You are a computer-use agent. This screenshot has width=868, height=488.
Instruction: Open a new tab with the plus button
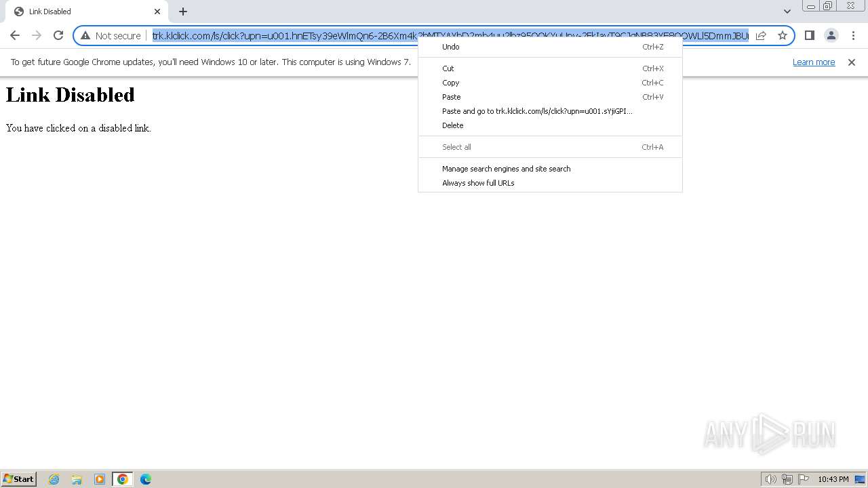(x=183, y=12)
